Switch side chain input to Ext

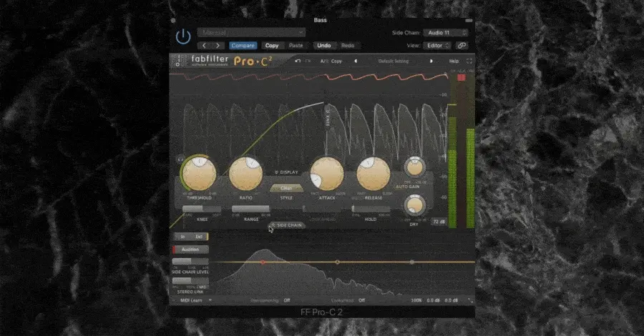[x=199, y=237]
